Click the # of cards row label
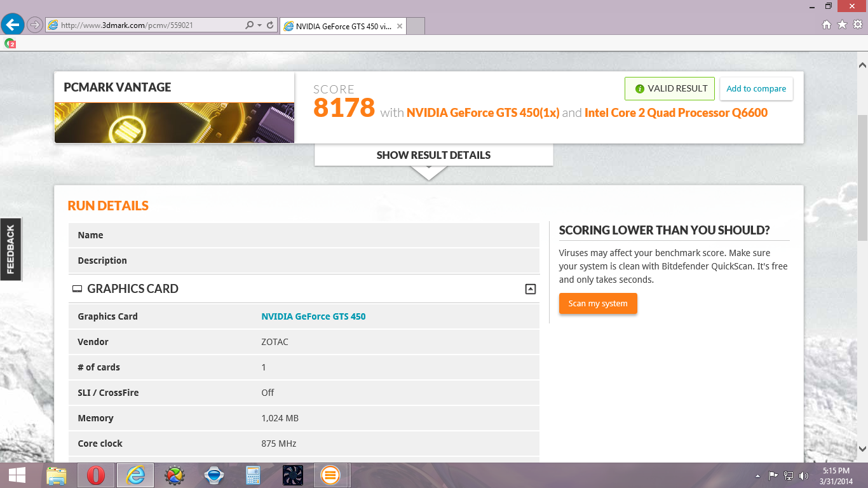The image size is (868, 488). point(98,367)
